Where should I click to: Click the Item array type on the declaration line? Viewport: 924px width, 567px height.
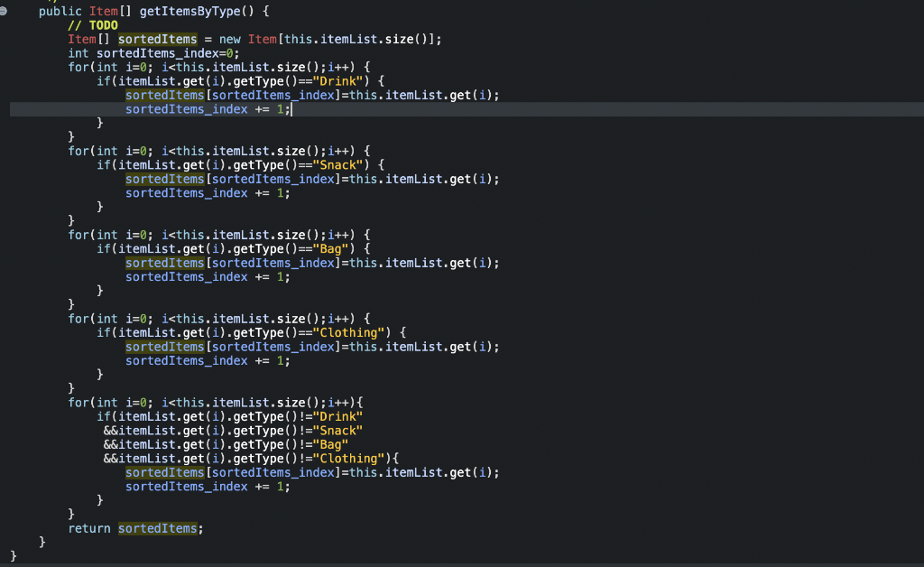point(82,39)
